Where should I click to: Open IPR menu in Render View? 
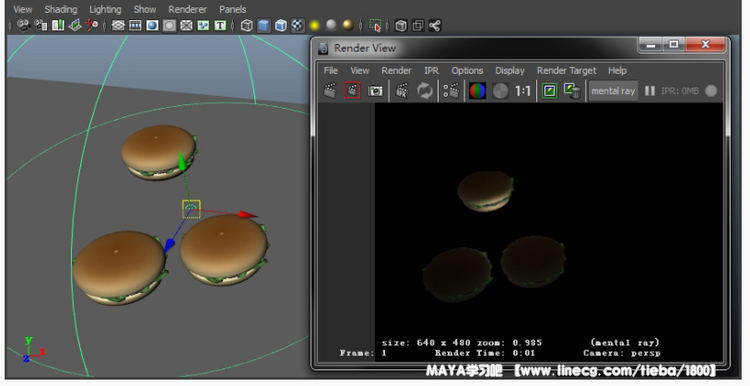tap(431, 70)
